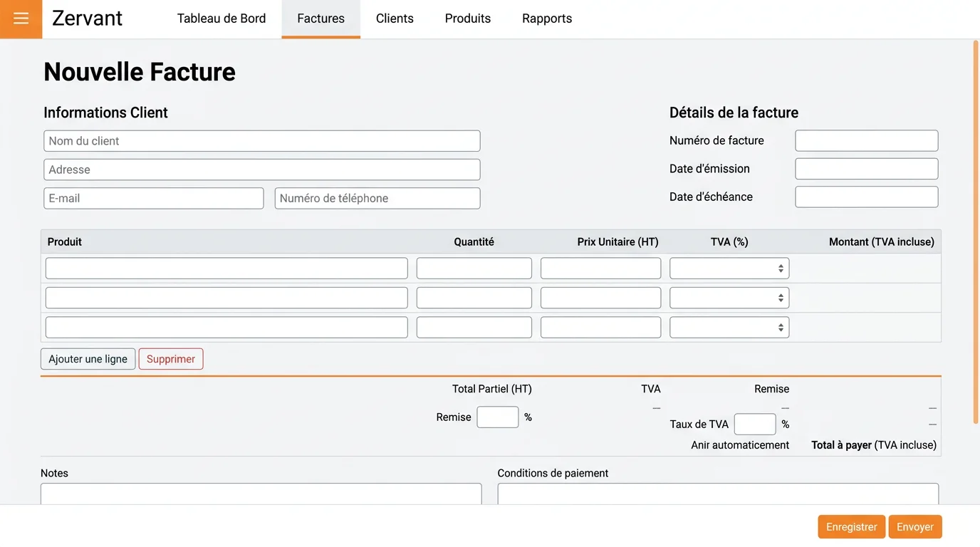View the Rapports section
This screenshot has height=547, width=980.
point(546,18)
